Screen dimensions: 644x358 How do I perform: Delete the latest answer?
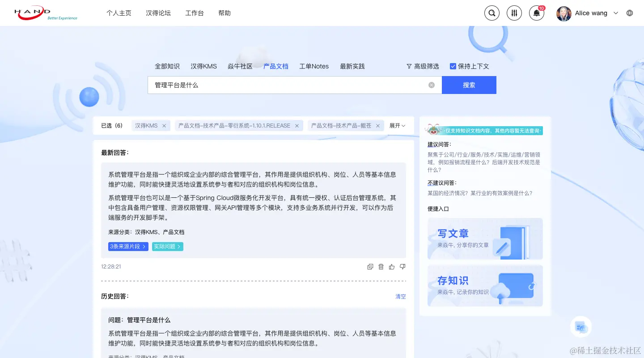pyautogui.click(x=381, y=267)
